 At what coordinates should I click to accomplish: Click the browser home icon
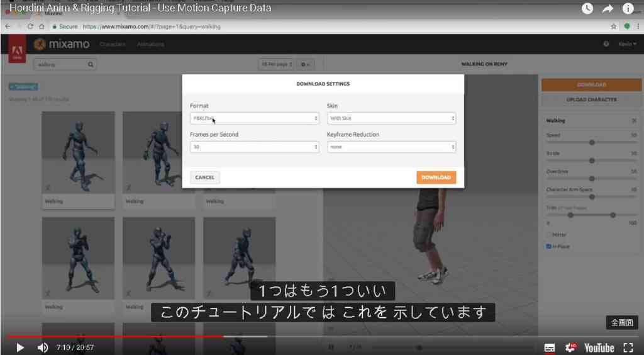(x=42, y=26)
